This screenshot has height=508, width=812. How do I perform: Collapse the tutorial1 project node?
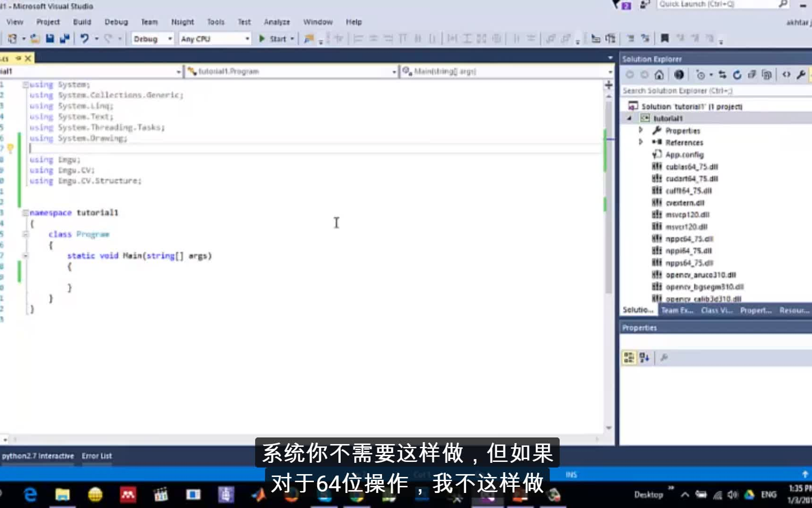tap(629, 118)
